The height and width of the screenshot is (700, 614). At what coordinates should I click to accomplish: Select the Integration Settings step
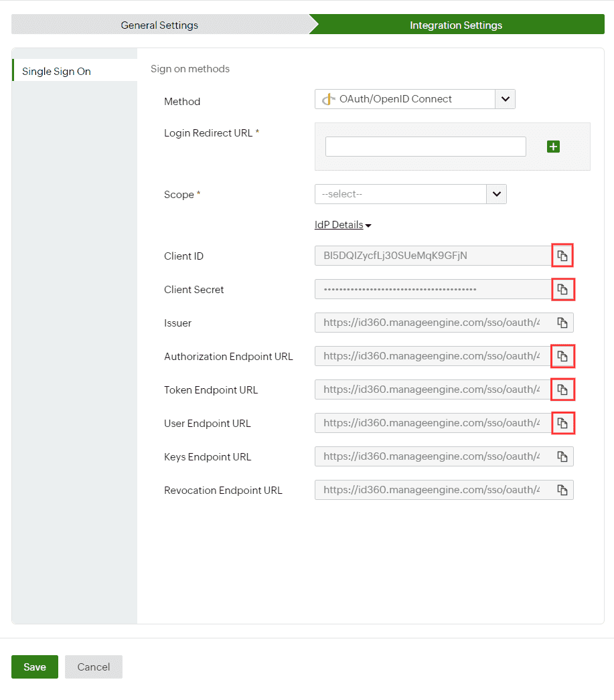(456, 25)
